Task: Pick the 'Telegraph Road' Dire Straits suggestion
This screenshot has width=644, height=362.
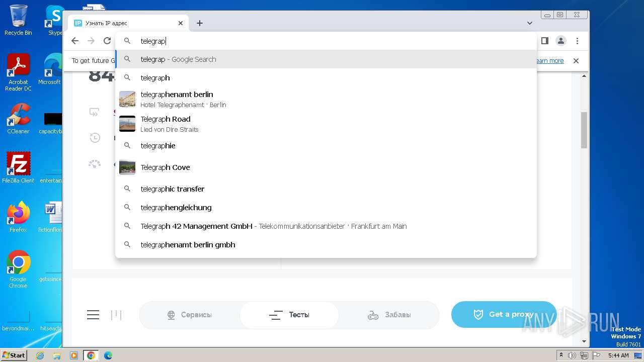Action: (326, 124)
